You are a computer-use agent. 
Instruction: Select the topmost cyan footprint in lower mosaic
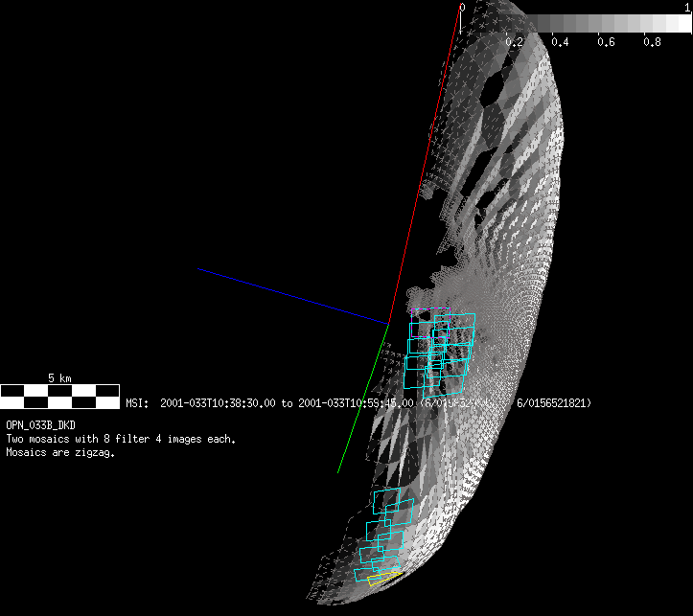pyautogui.click(x=386, y=498)
